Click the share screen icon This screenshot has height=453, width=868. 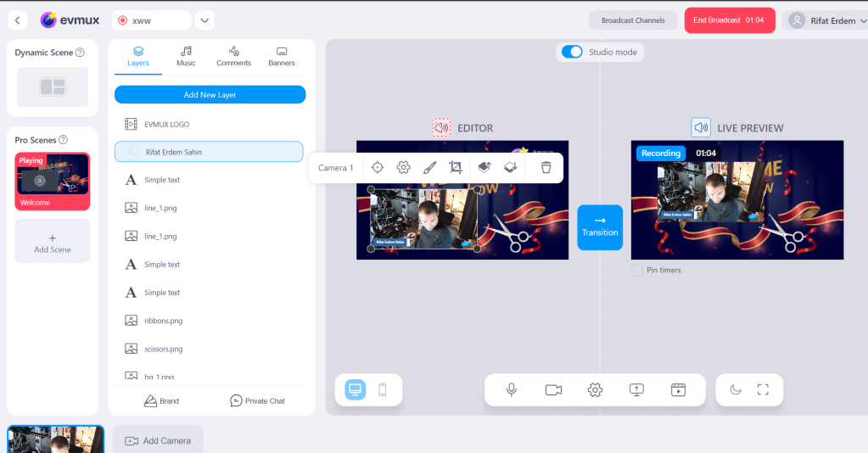point(636,390)
